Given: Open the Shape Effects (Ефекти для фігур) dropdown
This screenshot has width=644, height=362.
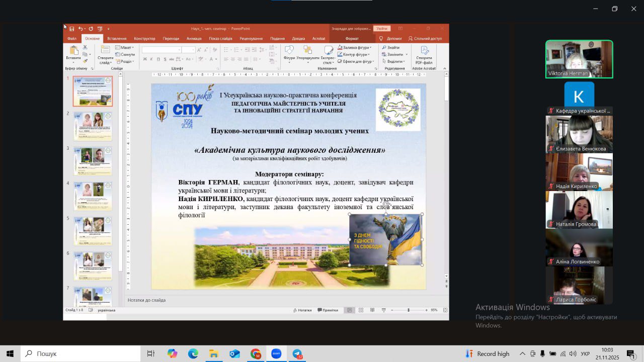Looking at the screenshot, I should (357, 61).
